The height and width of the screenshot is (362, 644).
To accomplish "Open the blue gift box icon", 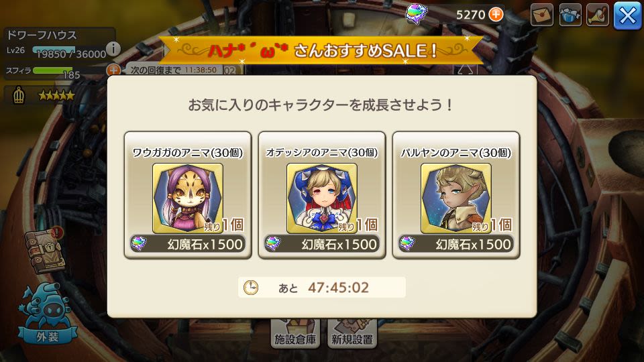I will pyautogui.click(x=570, y=15).
